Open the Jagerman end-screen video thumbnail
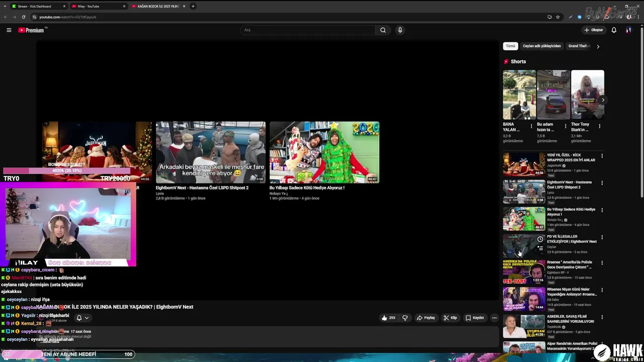This screenshot has height=362, width=644. coord(97,152)
